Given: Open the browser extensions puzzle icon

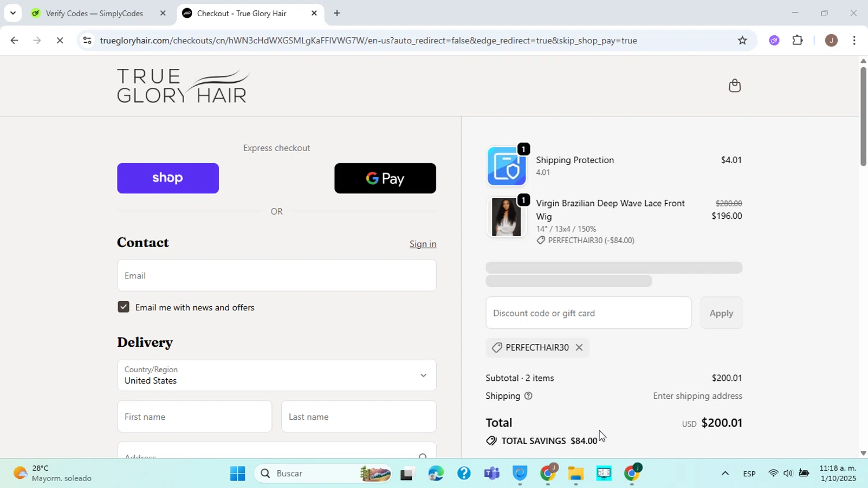Looking at the screenshot, I should tap(798, 41).
